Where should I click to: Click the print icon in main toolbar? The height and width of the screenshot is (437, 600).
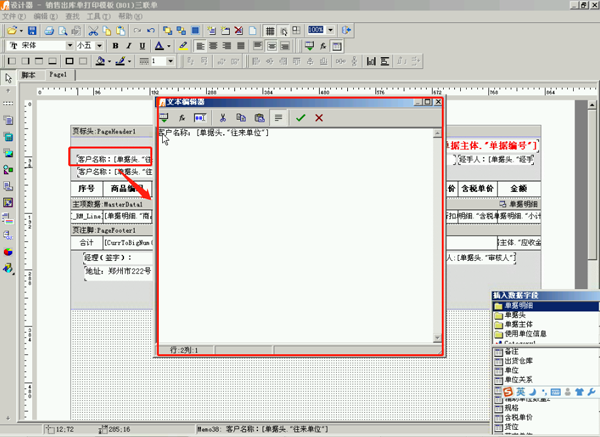(49, 31)
